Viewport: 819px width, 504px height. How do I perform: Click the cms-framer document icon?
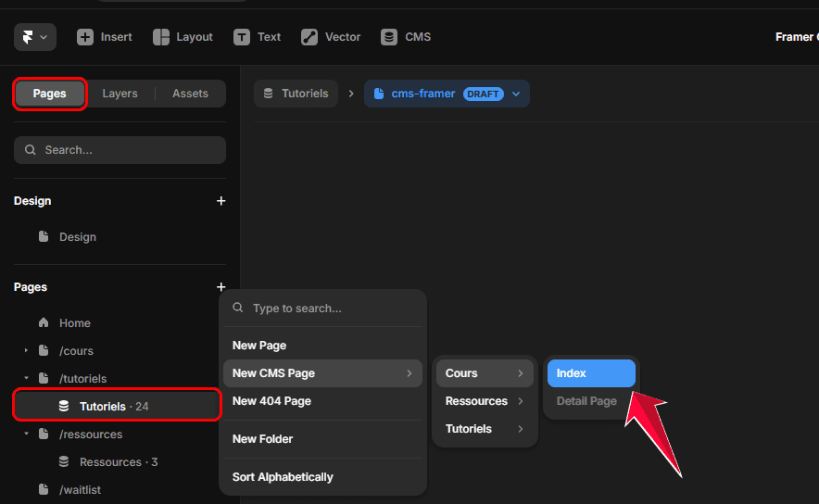(379, 94)
